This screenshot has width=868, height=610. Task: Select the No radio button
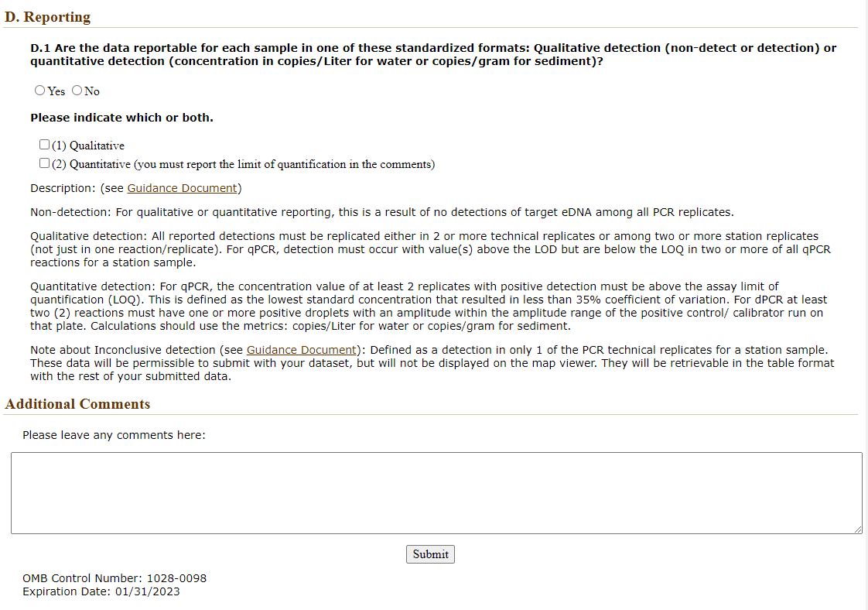[77, 91]
